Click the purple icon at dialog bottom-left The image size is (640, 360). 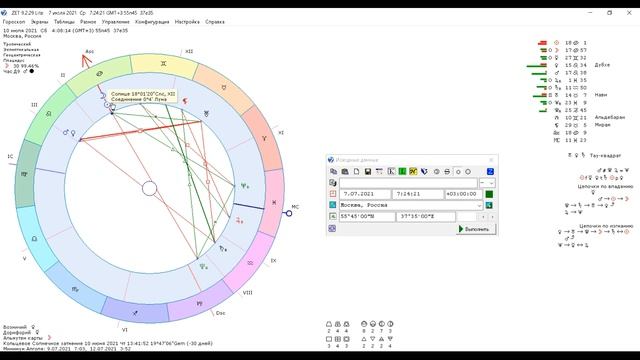332,229
